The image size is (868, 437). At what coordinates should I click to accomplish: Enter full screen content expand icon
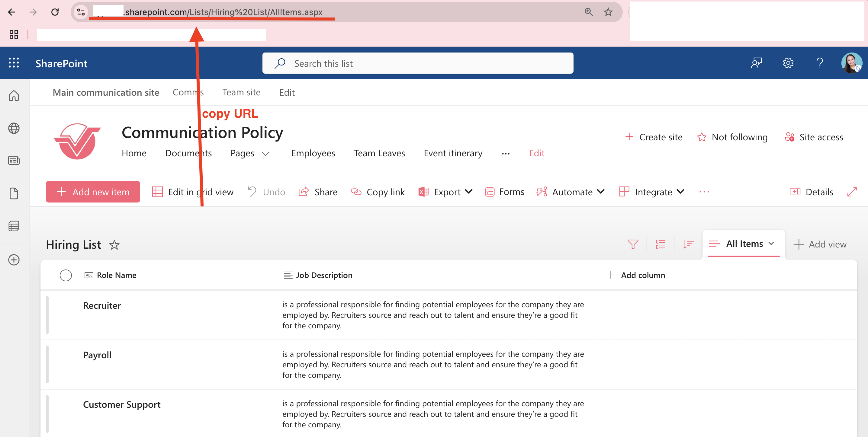click(852, 192)
